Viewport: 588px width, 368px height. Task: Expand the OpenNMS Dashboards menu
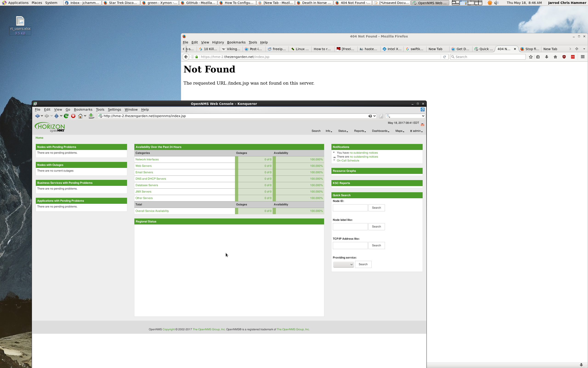[x=381, y=131]
